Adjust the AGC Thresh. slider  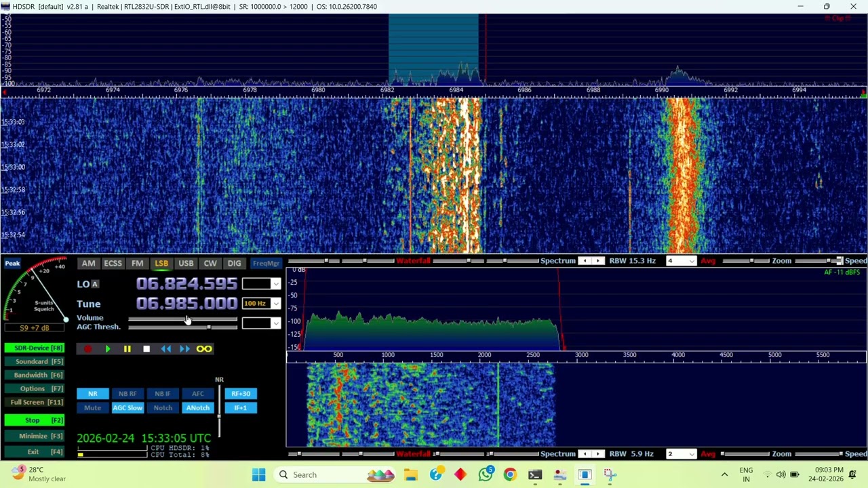[x=182, y=327]
